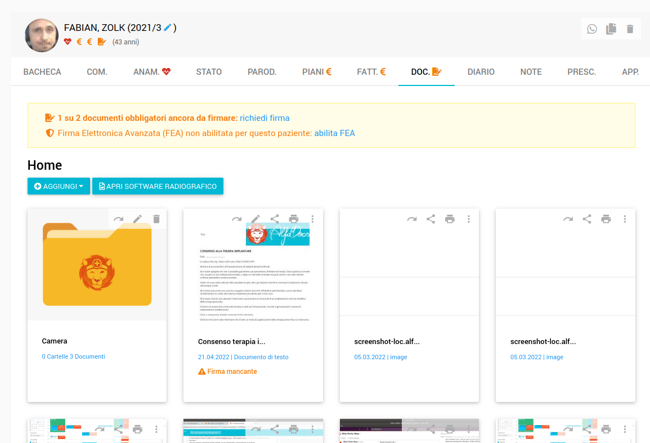Delete patient using header trash icon
Image resolution: width=650 pixels, height=443 pixels.
[x=630, y=29]
